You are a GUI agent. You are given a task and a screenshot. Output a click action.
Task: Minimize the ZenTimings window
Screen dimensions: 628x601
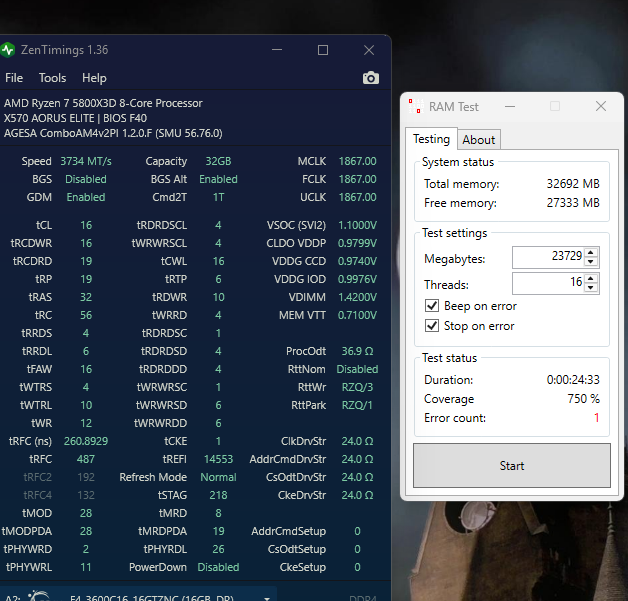[x=277, y=50]
